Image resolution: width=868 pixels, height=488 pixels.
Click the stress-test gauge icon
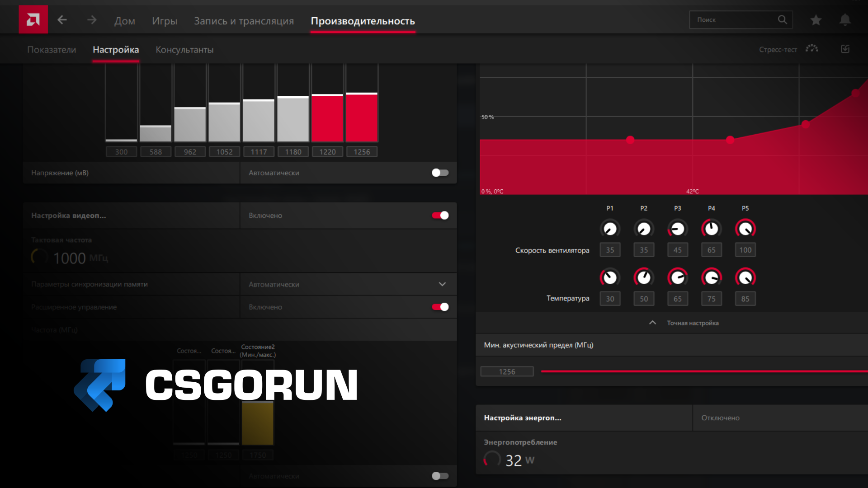pos(812,49)
